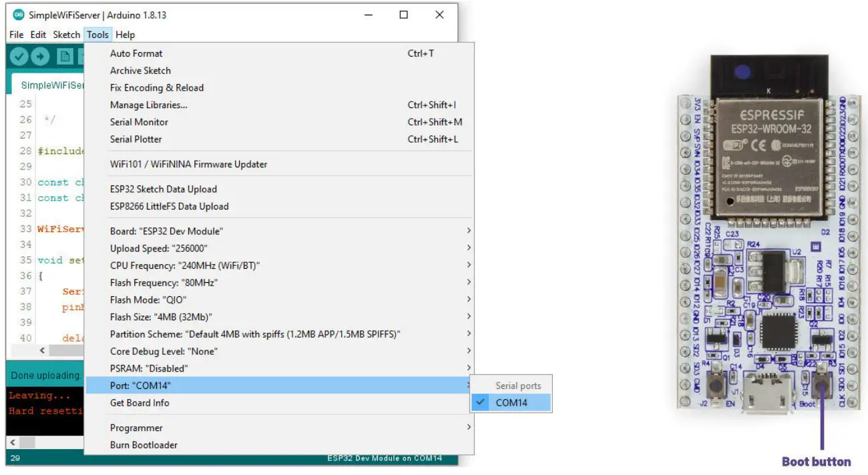
Task: Open the Sketch menu
Action: pos(66,35)
